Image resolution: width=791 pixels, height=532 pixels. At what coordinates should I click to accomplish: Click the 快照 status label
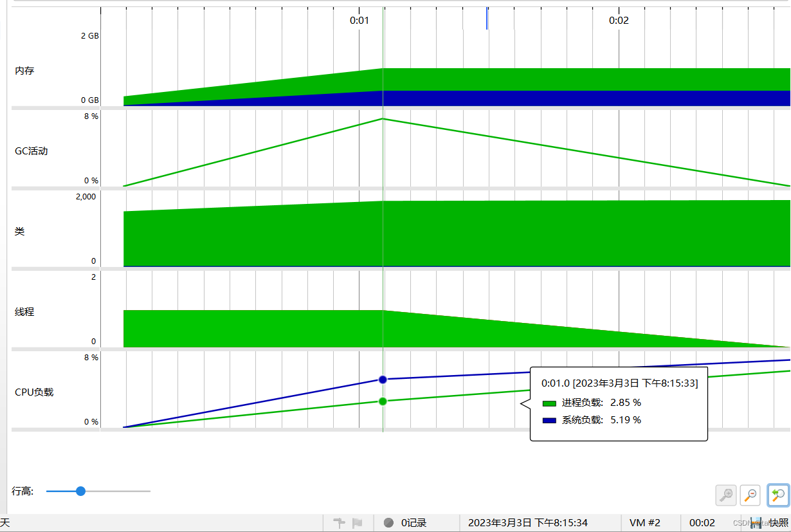coord(779,523)
